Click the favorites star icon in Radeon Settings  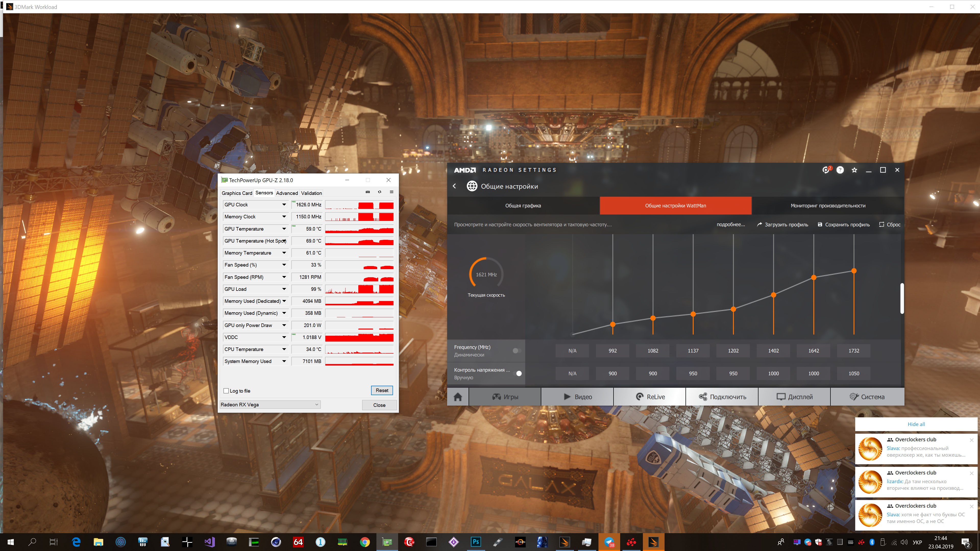click(x=854, y=170)
